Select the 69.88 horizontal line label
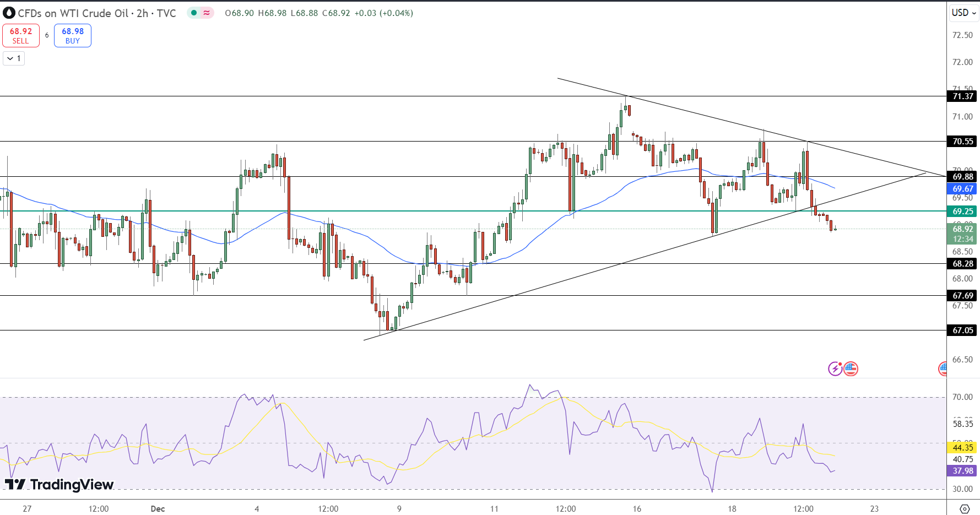Screen dimensions: 980x515 (x=963, y=177)
